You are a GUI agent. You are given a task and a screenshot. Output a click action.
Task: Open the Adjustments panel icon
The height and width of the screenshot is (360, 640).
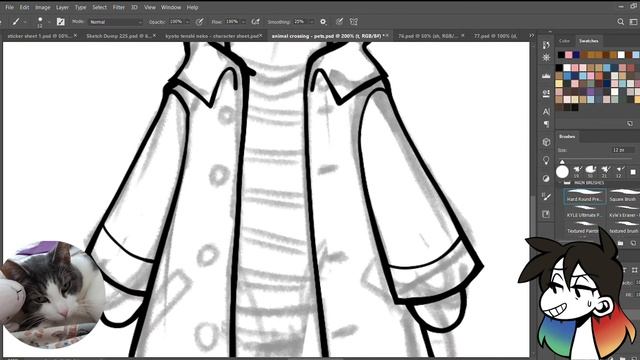[x=546, y=178]
